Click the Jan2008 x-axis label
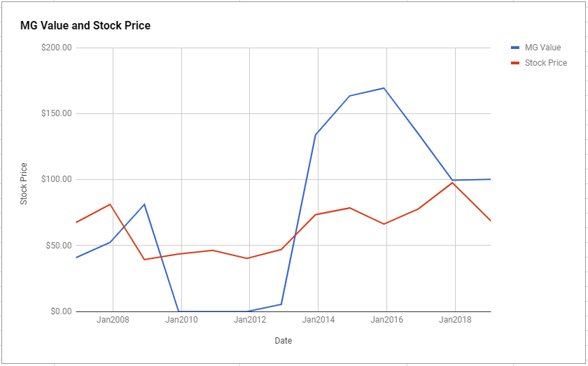 click(113, 320)
